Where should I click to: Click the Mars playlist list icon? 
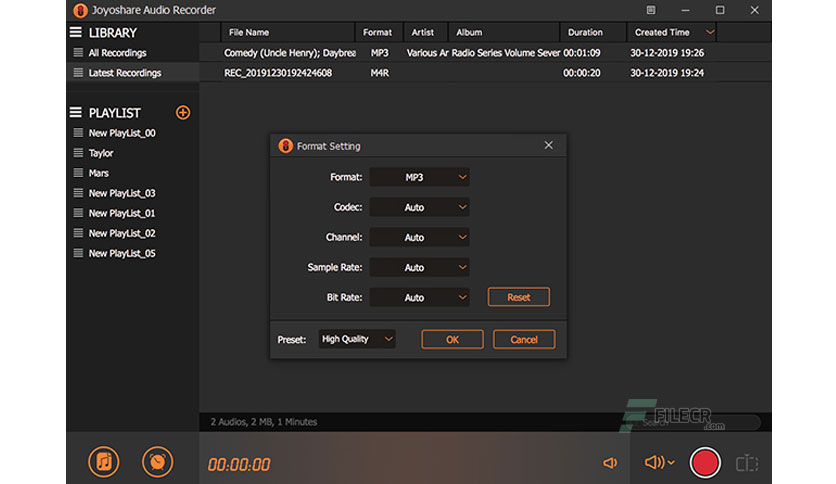coord(78,173)
